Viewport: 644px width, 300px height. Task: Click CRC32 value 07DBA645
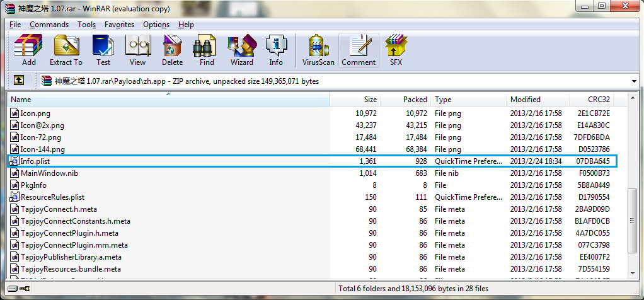click(593, 161)
